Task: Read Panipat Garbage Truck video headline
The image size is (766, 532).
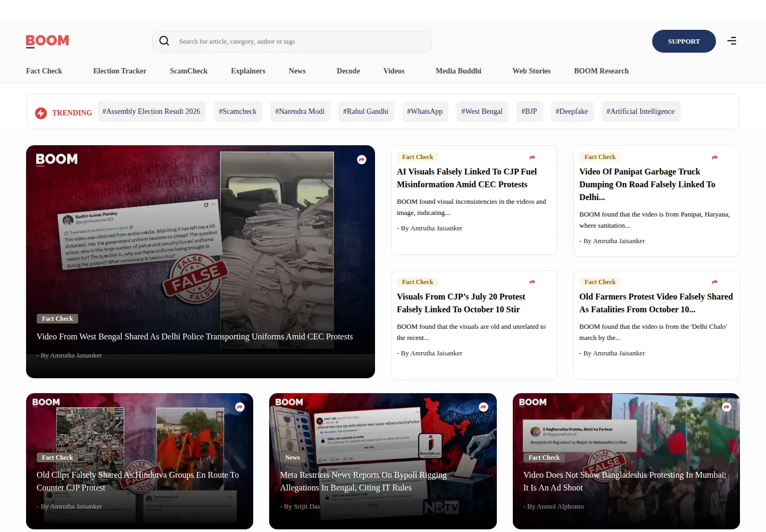Action: click(647, 185)
